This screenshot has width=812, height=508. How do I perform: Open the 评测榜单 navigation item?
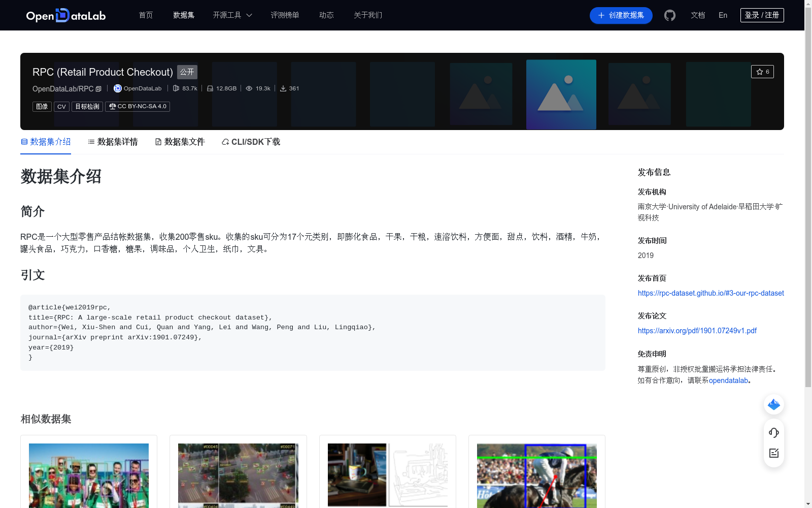285,15
